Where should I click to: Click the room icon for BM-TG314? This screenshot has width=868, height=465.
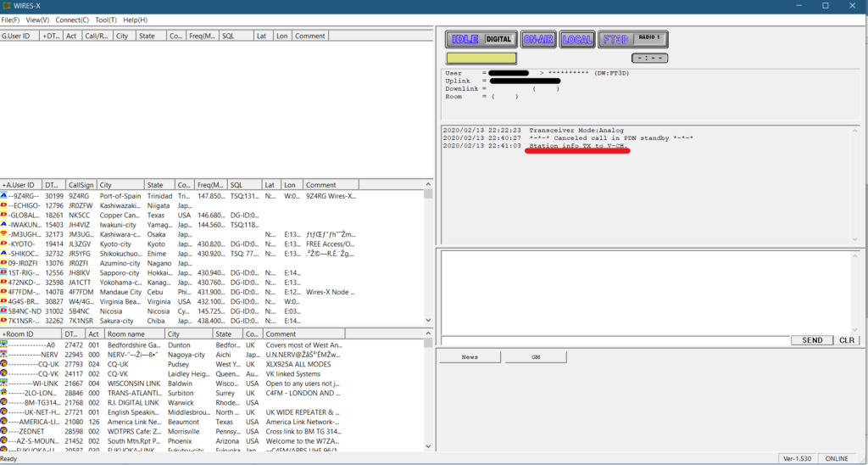click(4, 402)
